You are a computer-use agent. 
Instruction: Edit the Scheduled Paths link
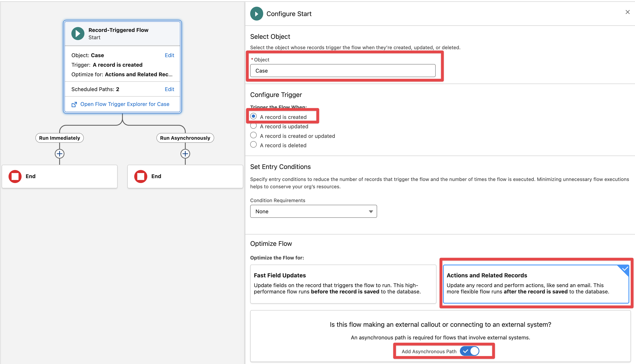[169, 89]
